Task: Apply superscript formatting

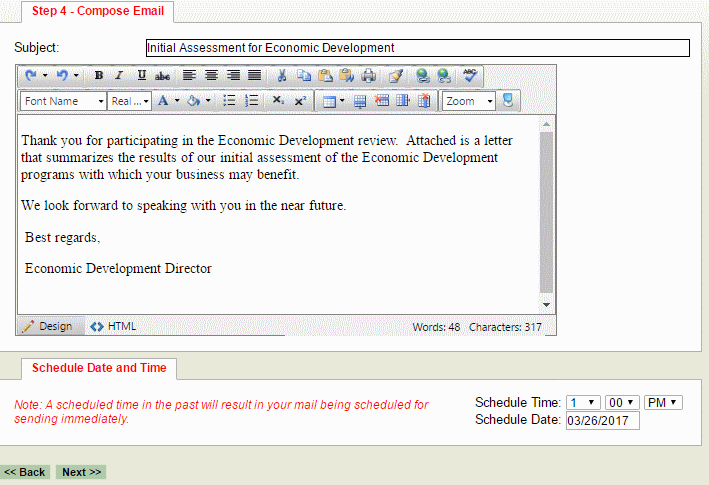Action: 300,101
